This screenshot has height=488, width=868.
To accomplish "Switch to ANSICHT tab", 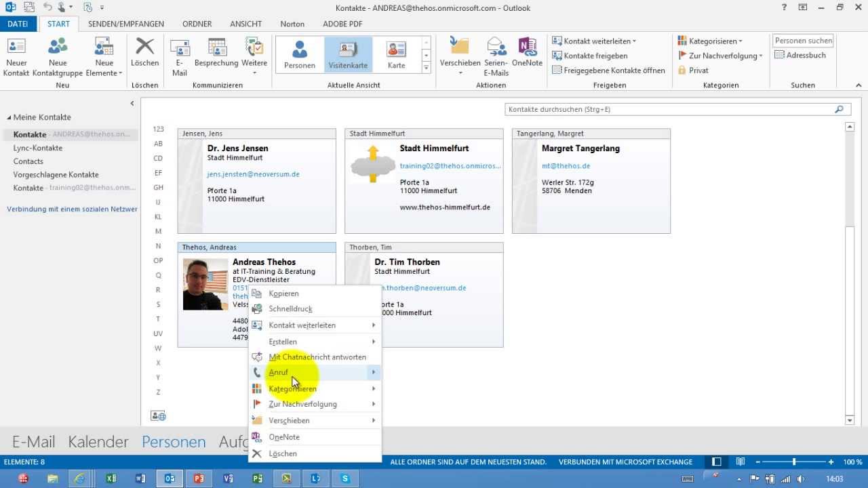I will (245, 24).
